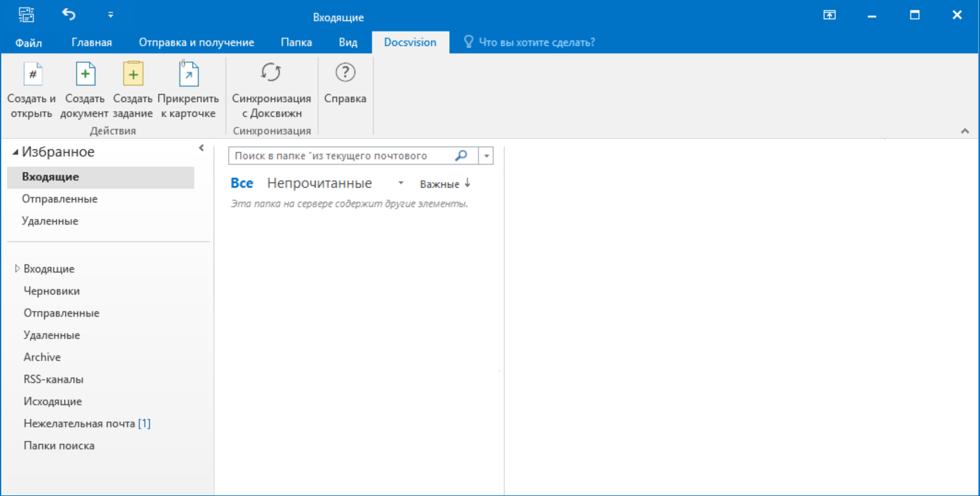The height and width of the screenshot is (496, 980).
Task: Open Черновики folder
Action: coord(52,291)
